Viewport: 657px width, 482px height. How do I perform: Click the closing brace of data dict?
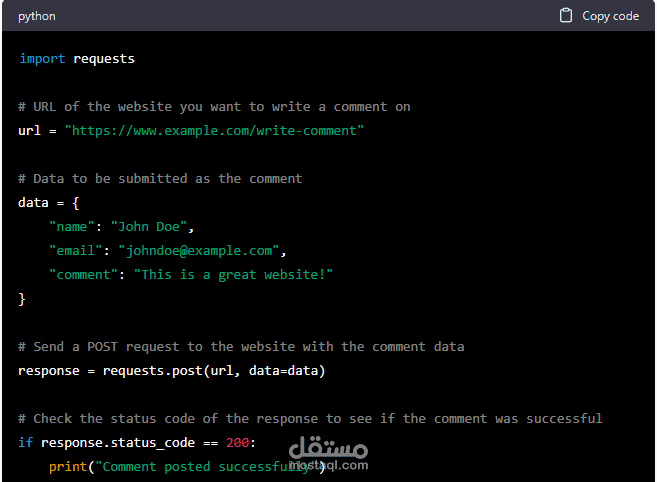coord(22,299)
